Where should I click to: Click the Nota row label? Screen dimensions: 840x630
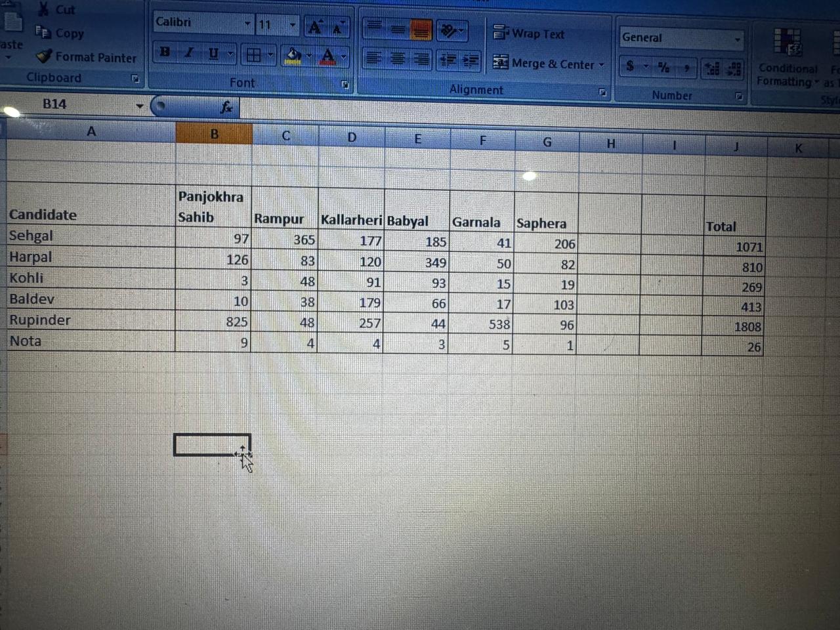(x=91, y=341)
